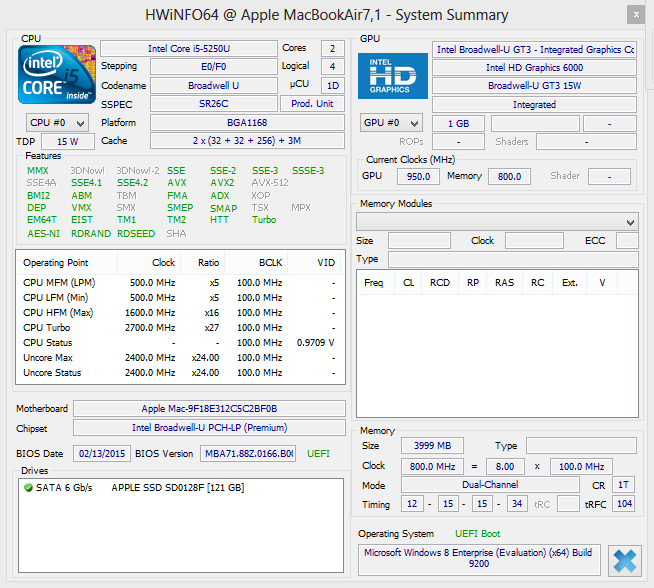Click the GPU clock 950.0 value field
This screenshot has width=654, height=588.
[418, 176]
